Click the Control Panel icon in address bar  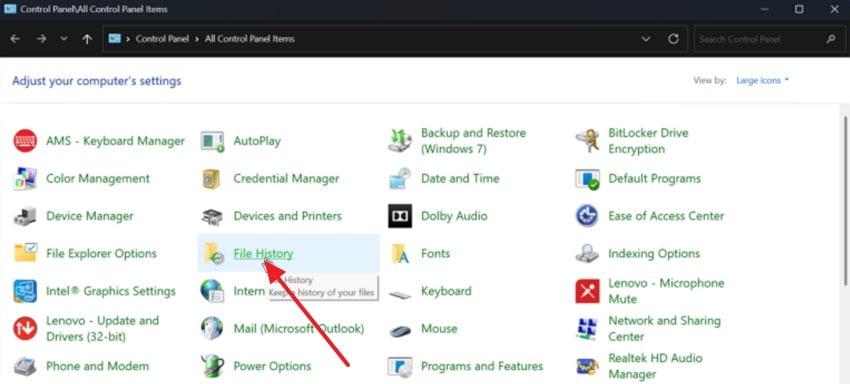point(114,39)
